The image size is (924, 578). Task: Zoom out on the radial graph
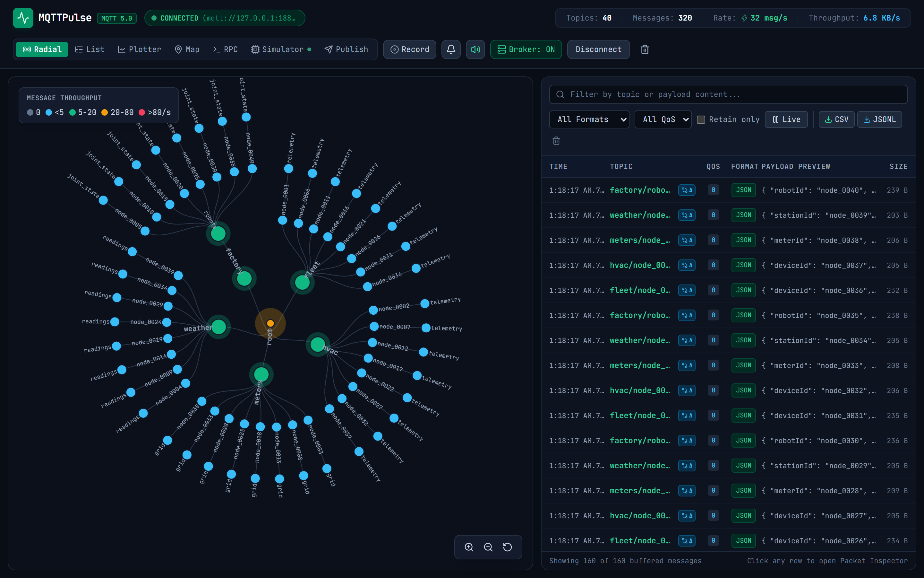pyautogui.click(x=488, y=547)
